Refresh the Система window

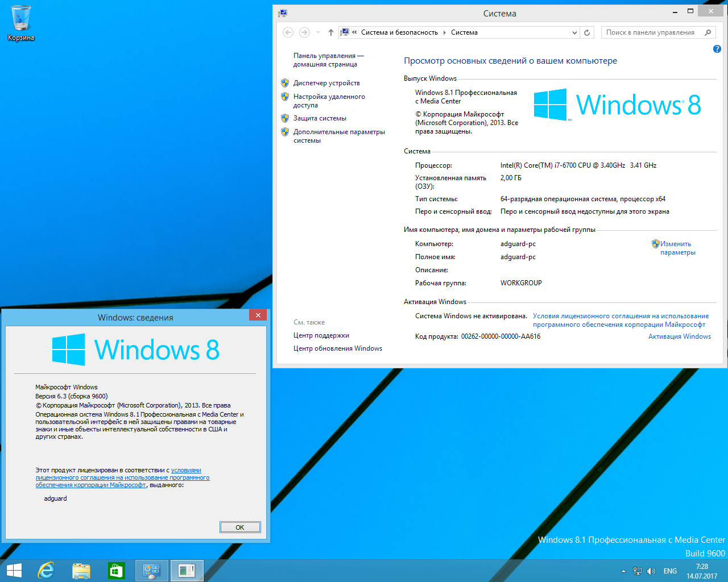tap(587, 32)
